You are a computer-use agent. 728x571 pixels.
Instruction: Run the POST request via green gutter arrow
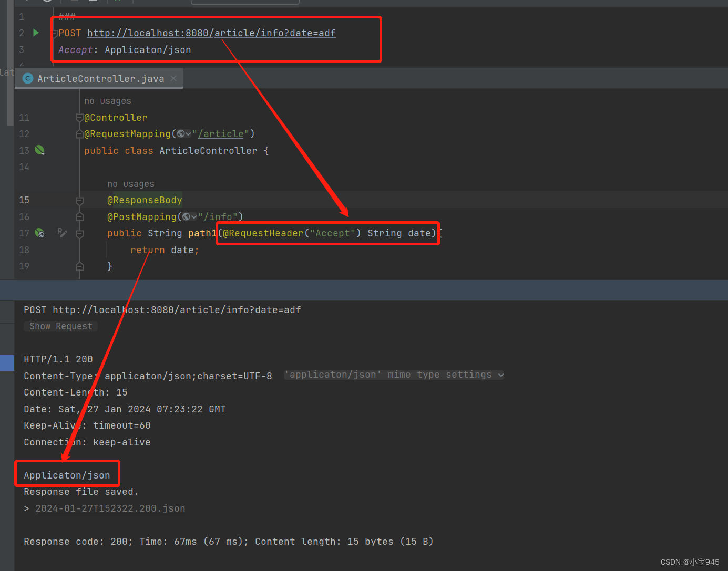coord(36,33)
